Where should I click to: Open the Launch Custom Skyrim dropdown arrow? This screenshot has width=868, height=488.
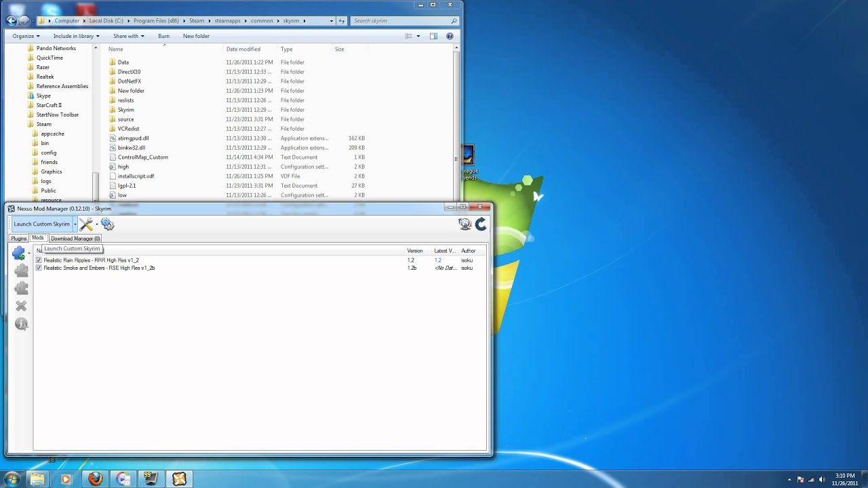point(75,224)
